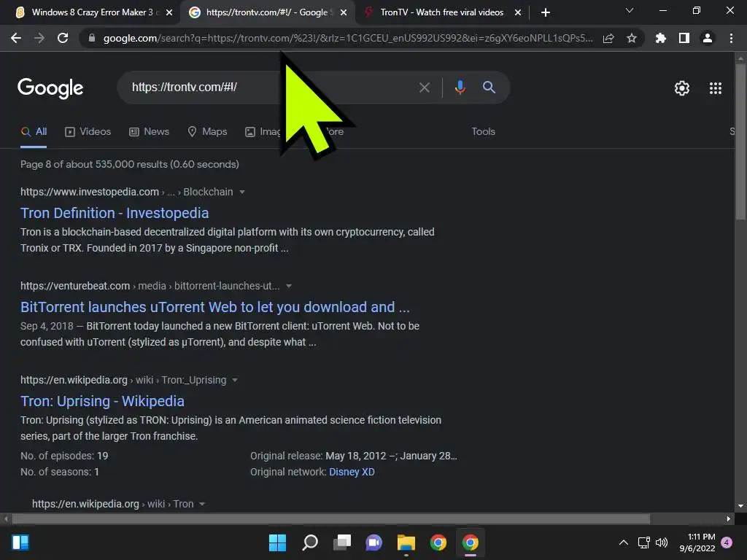Open volume control in system tray

[x=661, y=542]
